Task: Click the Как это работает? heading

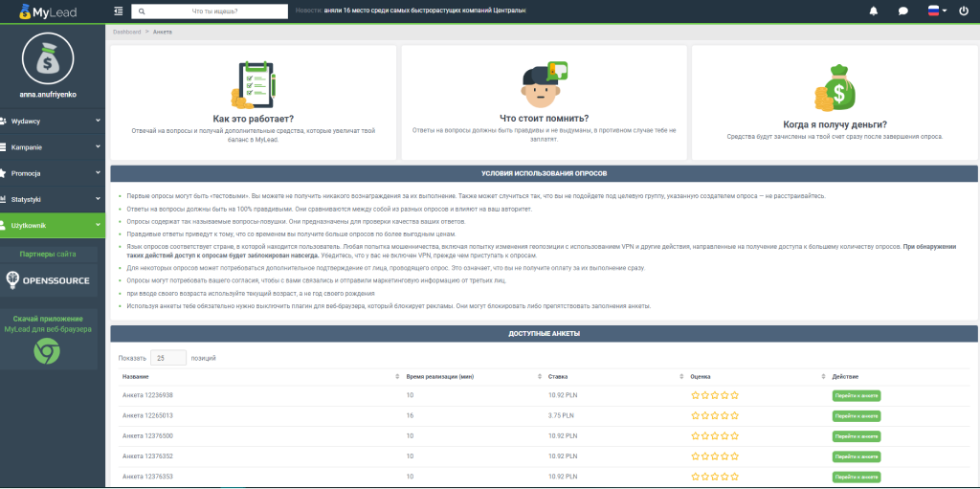Action: tap(253, 119)
